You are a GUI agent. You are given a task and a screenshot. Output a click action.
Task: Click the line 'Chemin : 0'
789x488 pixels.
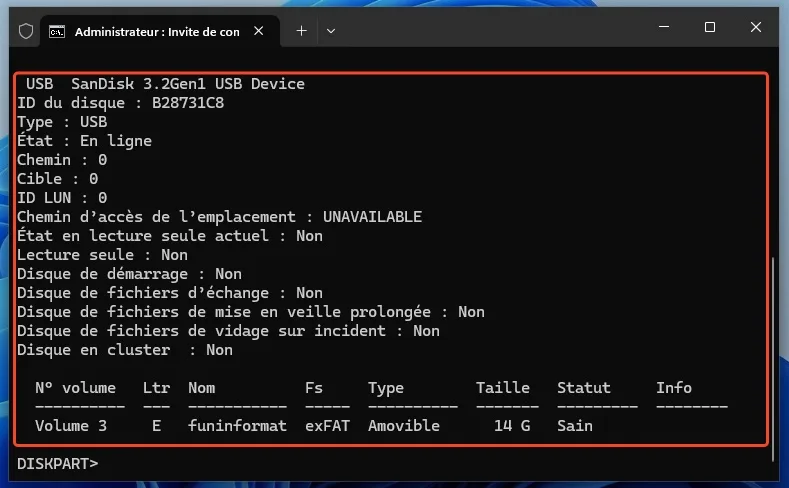click(x=62, y=159)
